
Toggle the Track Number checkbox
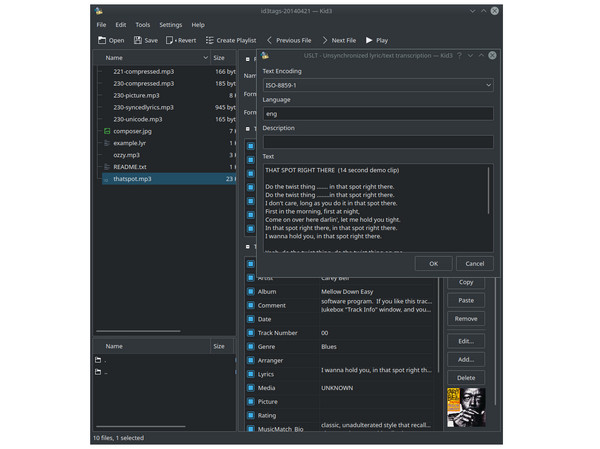(x=251, y=333)
